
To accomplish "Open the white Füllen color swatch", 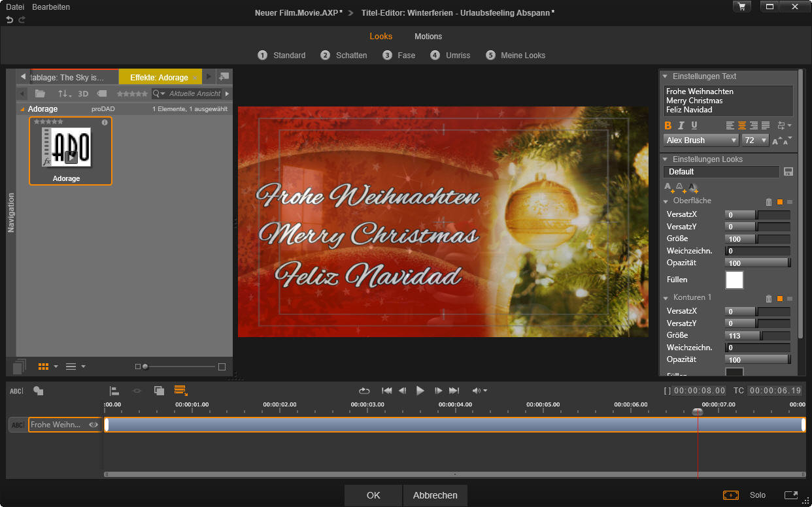I will (x=734, y=280).
